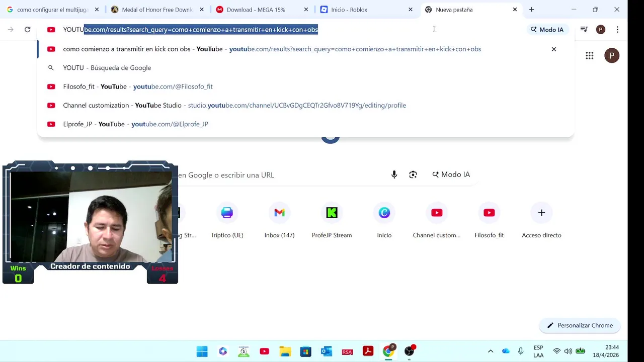This screenshot has width=644, height=362.
Task: Reload the page with the refresh icon
Action: pyautogui.click(x=27, y=30)
